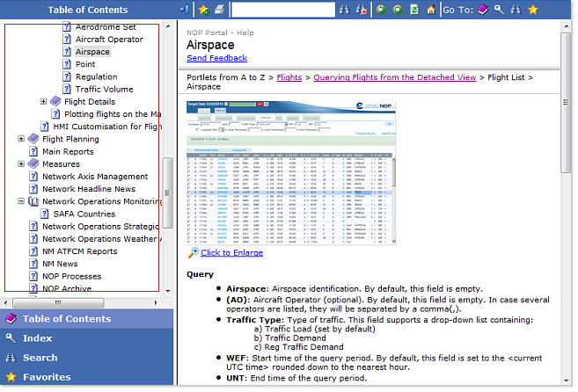Click the binoculars search icon beside search box
578x392 pixels.
tap(345, 10)
